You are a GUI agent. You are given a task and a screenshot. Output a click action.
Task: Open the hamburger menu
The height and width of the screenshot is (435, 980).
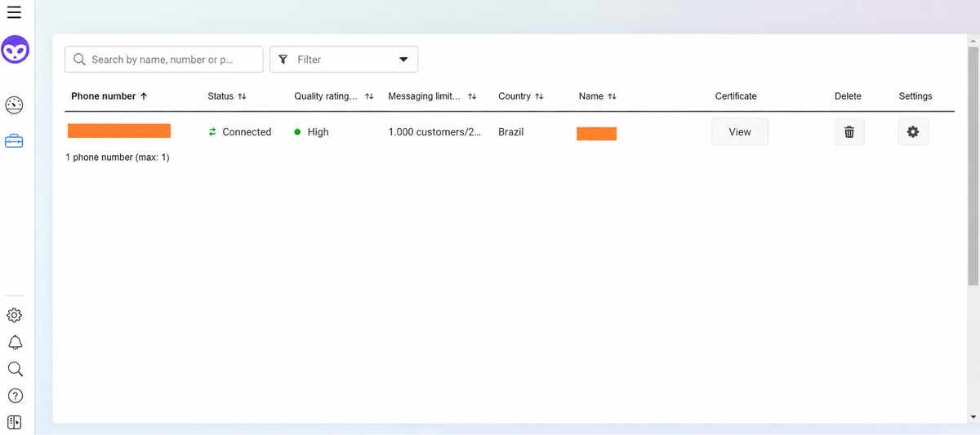pos(14,11)
